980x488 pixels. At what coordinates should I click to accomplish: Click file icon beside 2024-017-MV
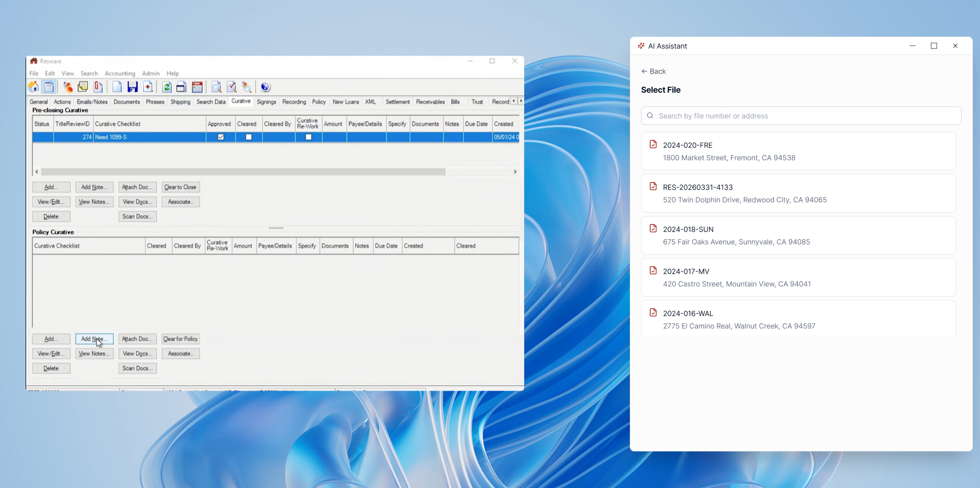653,270
